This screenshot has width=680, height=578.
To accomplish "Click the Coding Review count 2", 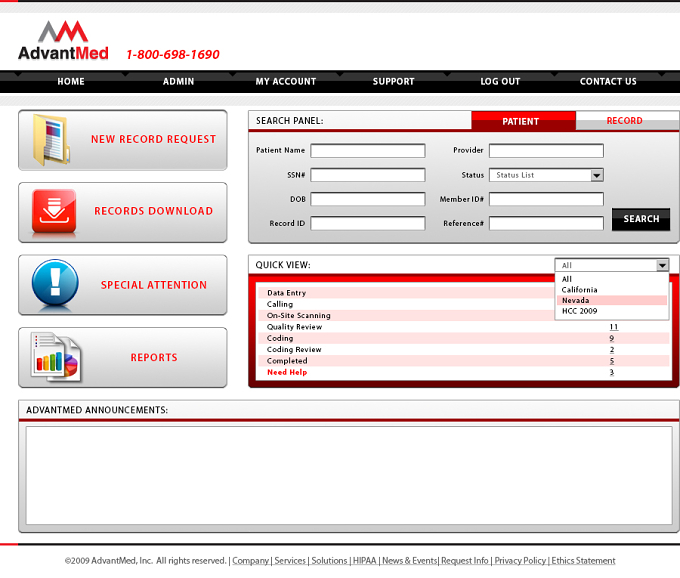I will [611, 349].
